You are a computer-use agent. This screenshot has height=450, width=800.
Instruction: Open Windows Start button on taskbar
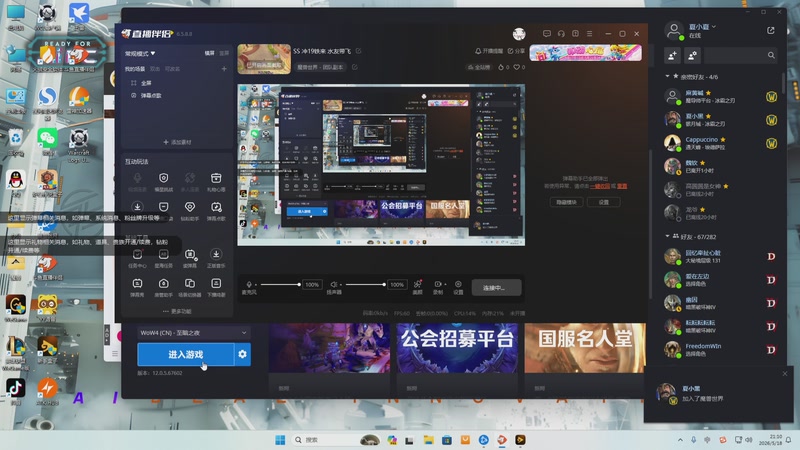click(x=280, y=440)
